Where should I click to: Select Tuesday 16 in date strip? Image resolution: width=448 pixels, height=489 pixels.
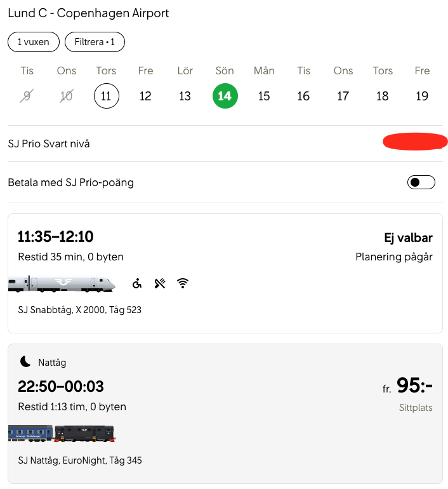point(303,97)
